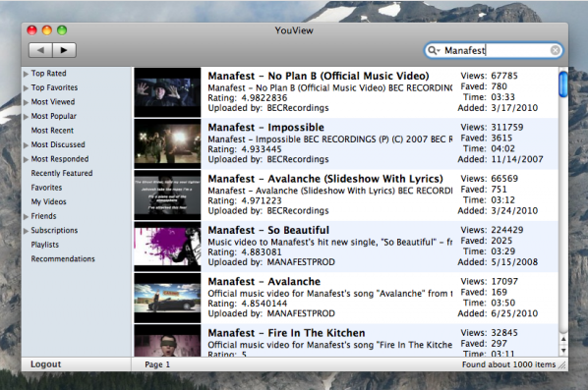The image size is (588, 390).
Task: Click into the Manafest search field
Action: (494, 50)
